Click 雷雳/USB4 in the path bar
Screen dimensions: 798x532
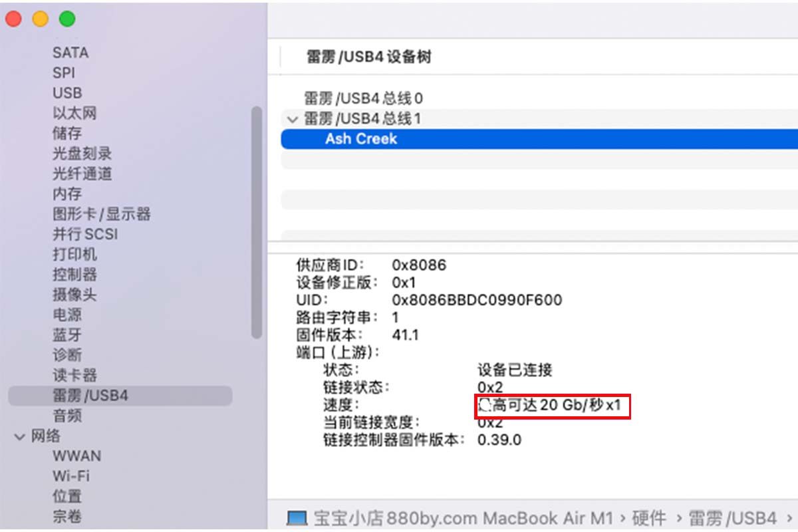click(732, 517)
